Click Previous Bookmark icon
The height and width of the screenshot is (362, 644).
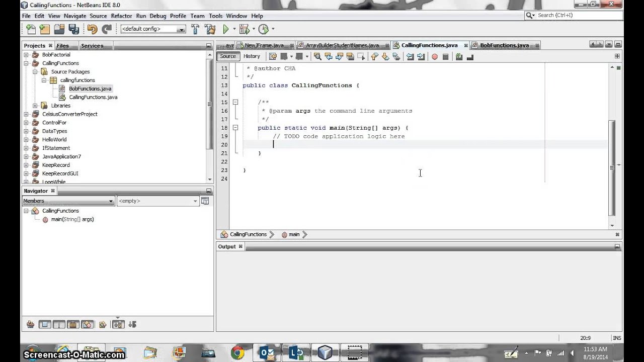[x=374, y=57]
